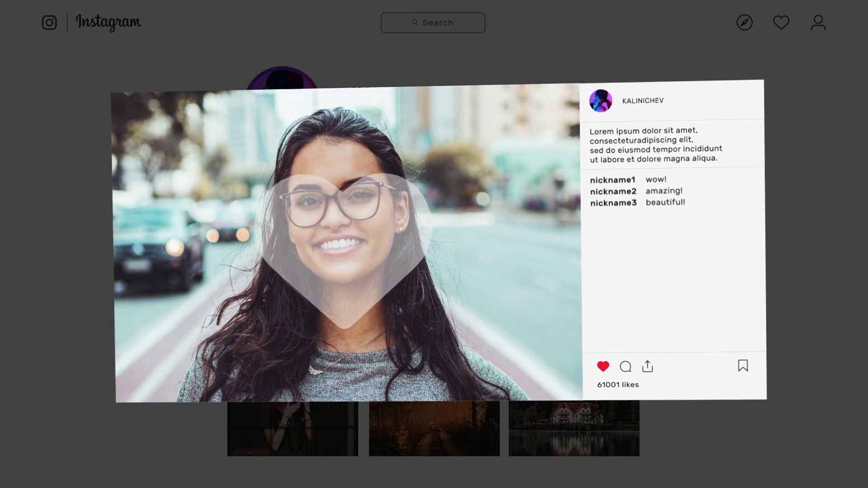868x488 pixels.
Task: Save post with bookmark icon
Action: coord(743,366)
